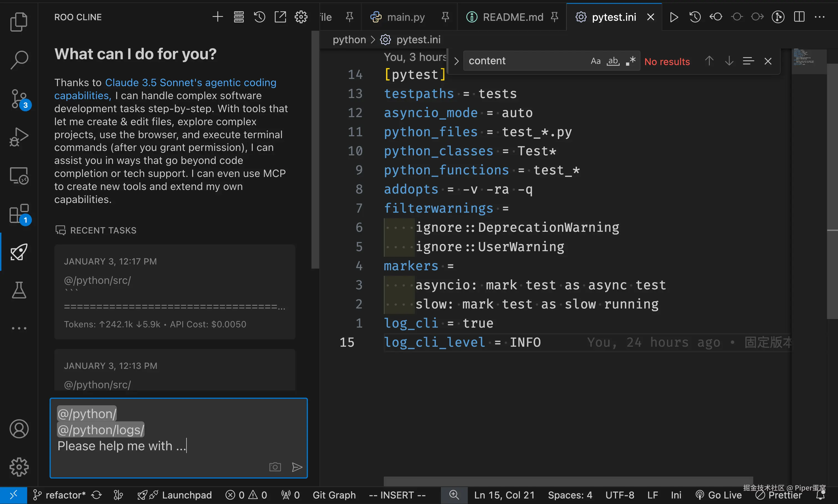838x504 pixels.
Task: Attach image with camera icon
Action: 275,467
